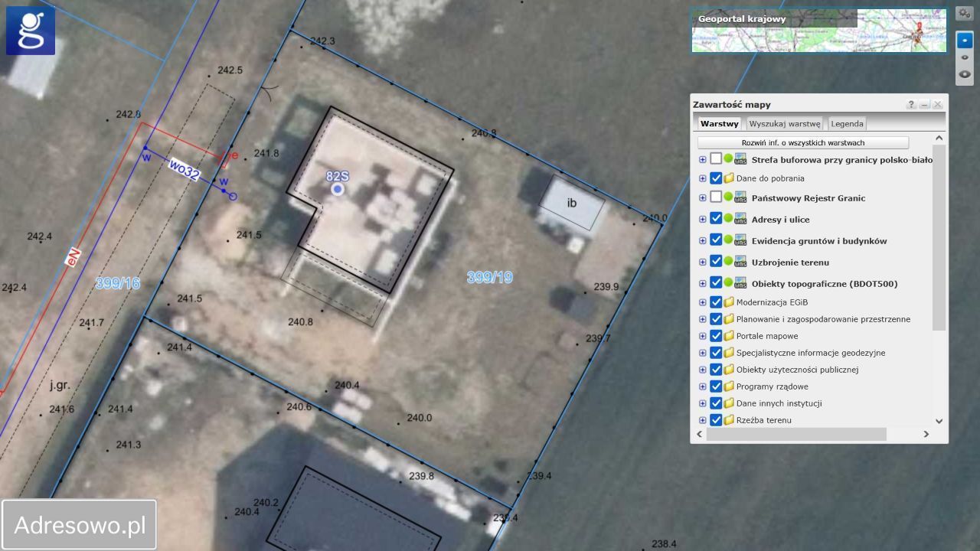Viewport: 980px width, 551px height.
Task: Select the largest view-size eye button
Action: (x=965, y=74)
